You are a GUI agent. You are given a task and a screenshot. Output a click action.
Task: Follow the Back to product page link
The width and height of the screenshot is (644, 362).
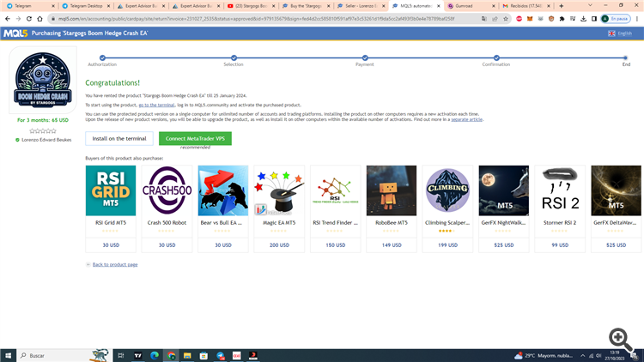click(x=115, y=265)
